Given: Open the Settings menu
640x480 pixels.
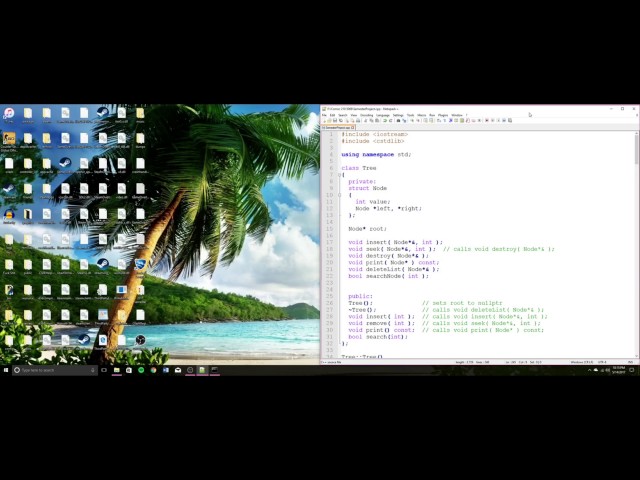Looking at the screenshot, I should click(x=398, y=115).
